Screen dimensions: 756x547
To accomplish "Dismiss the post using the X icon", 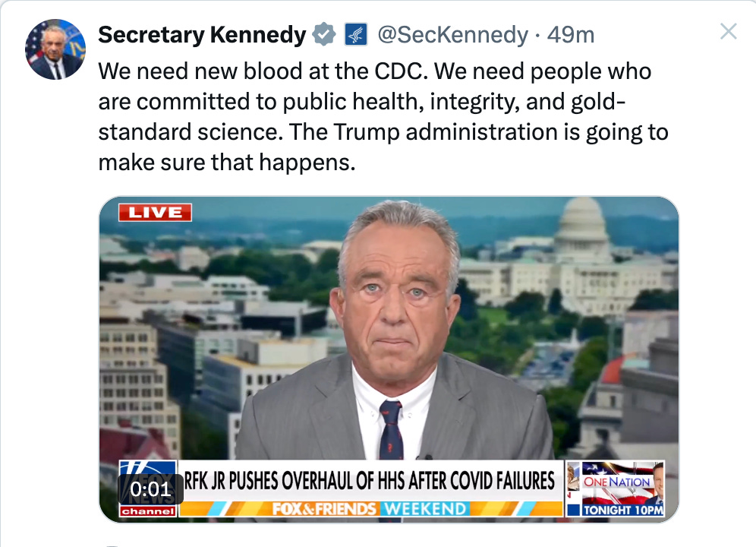I will (728, 31).
